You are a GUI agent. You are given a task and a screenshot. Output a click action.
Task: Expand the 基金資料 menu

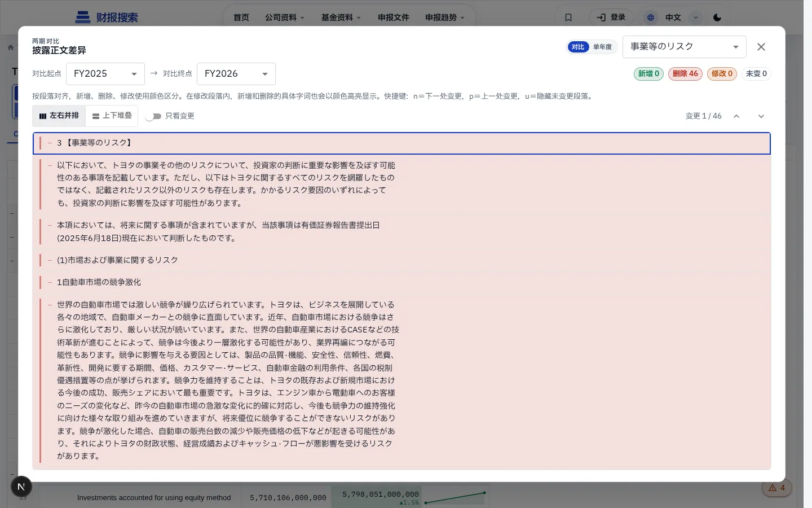pos(341,17)
